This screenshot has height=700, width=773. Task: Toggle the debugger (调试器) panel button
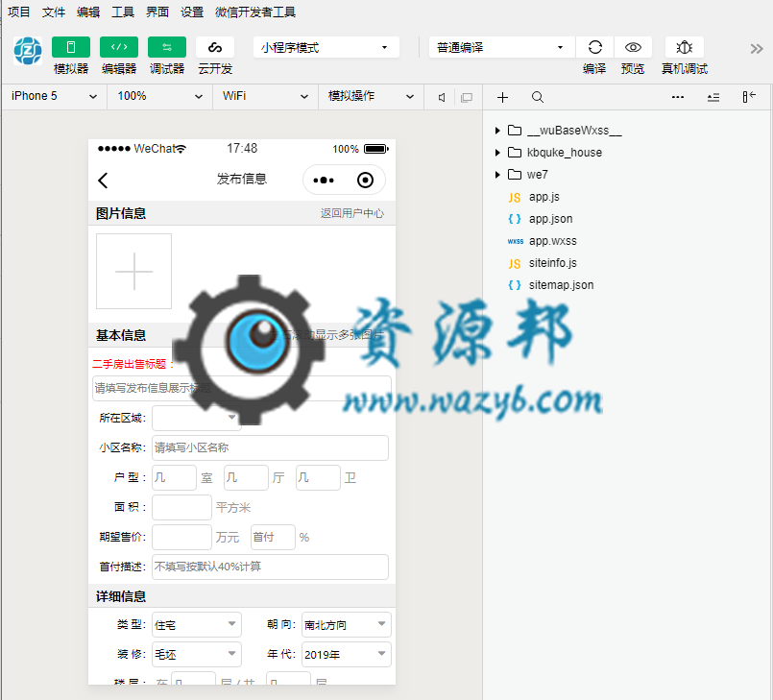pyautogui.click(x=167, y=47)
